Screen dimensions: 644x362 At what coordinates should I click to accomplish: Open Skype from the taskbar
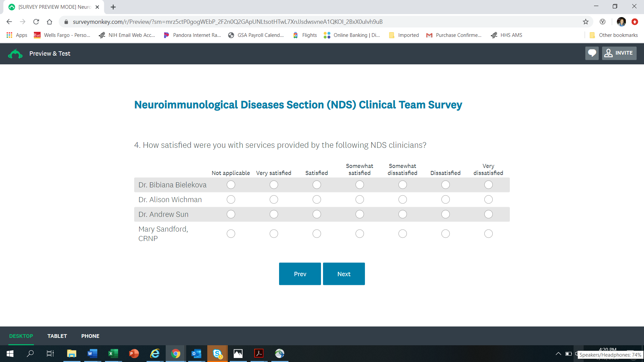(x=217, y=353)
